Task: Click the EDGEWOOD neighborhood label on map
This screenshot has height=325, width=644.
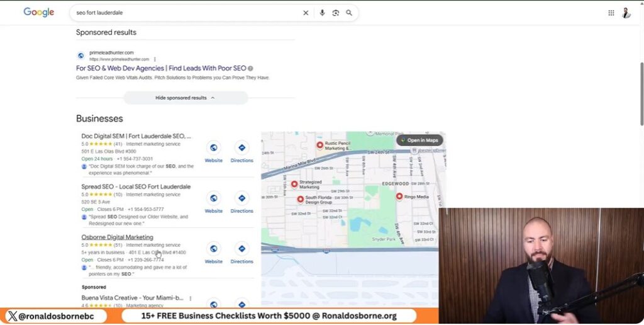Action: click(x=396, y=183)
